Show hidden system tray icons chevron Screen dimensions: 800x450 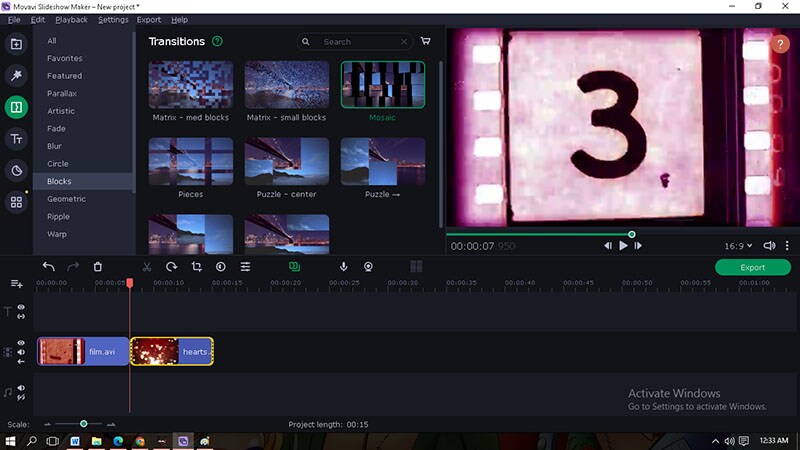tap(715, 441)
